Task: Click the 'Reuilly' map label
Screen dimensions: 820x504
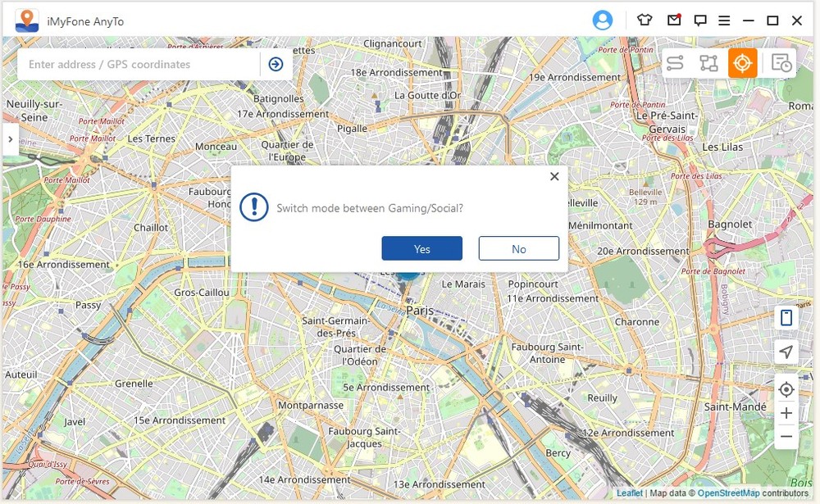Action: coord(602,397)
